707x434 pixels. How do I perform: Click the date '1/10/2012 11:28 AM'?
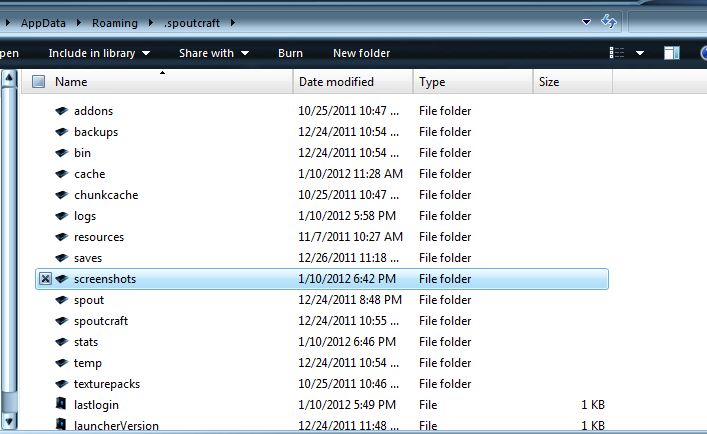(x=350, y=174)
